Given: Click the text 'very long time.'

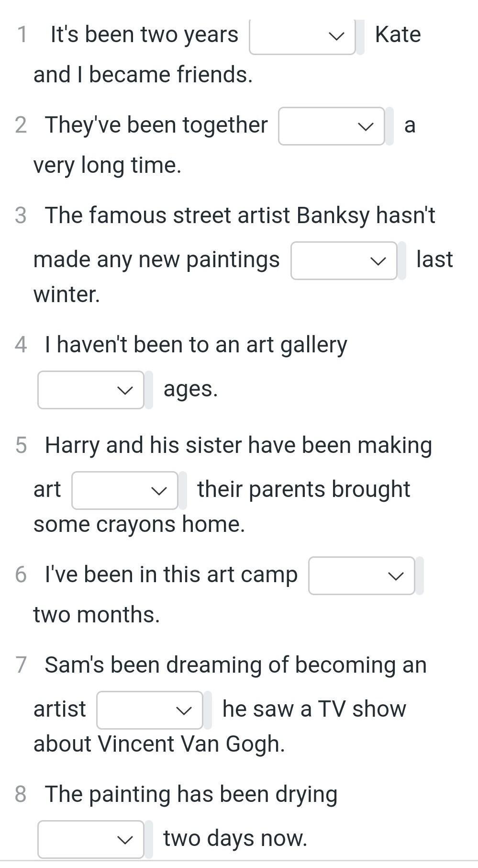Looking at the screenshot, I should point(107,165).
